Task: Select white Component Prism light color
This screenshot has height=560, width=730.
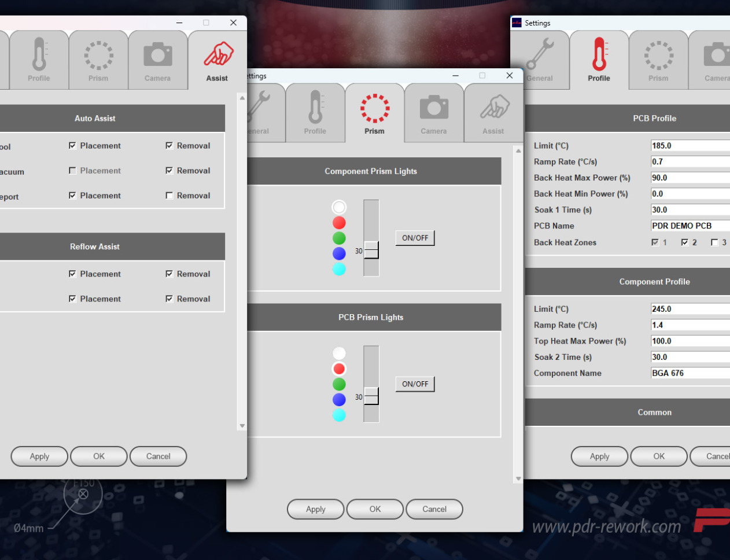Action: [339, 207]
